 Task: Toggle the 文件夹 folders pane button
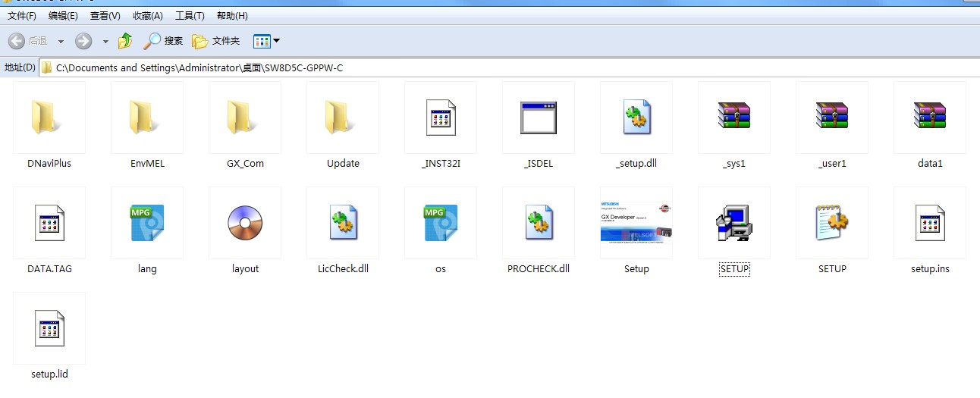(x=216, y=41)
